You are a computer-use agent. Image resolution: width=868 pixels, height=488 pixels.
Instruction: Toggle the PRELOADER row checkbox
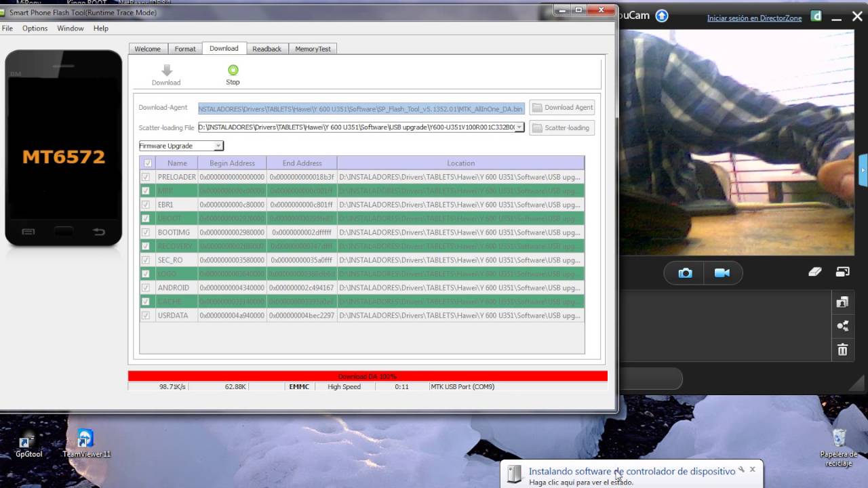pyautogui.click(x=145, y=177)
